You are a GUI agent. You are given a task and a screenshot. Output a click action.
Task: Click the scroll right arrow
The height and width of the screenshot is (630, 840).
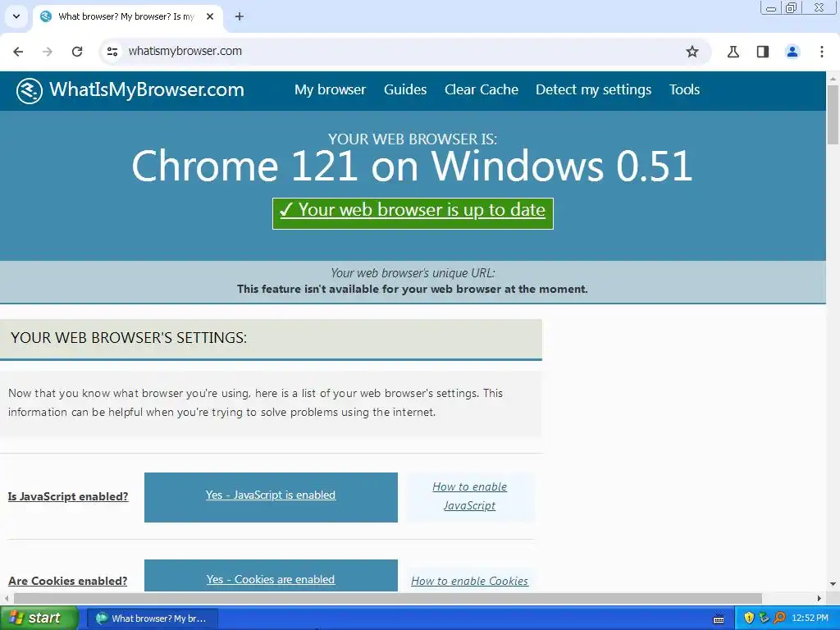(819, 598)
